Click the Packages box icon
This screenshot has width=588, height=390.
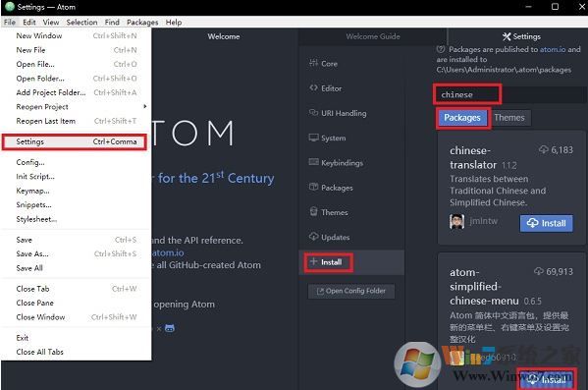313,187
